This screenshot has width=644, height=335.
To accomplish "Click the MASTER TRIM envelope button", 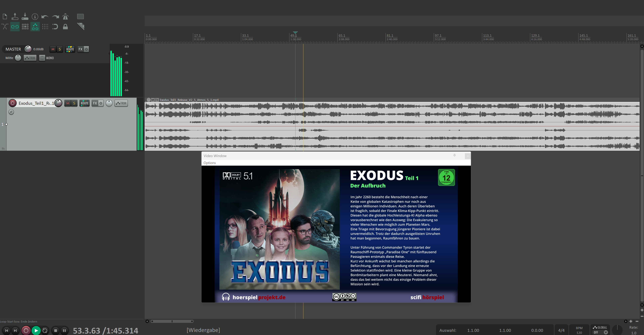I will pos(30,58).
